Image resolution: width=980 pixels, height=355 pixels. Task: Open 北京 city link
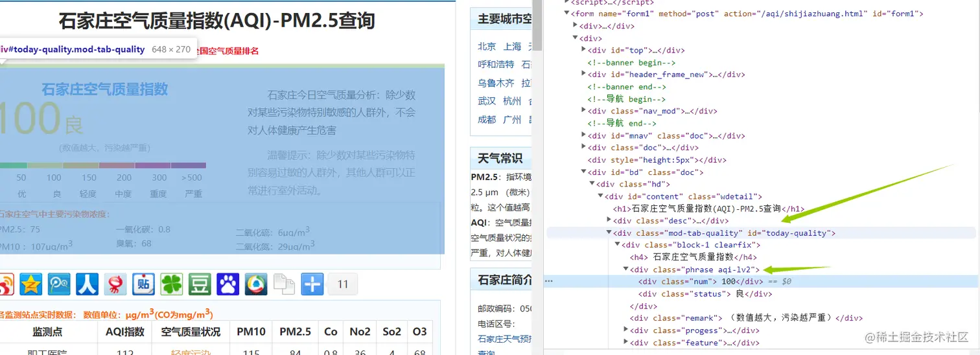[x=487, y=47]
